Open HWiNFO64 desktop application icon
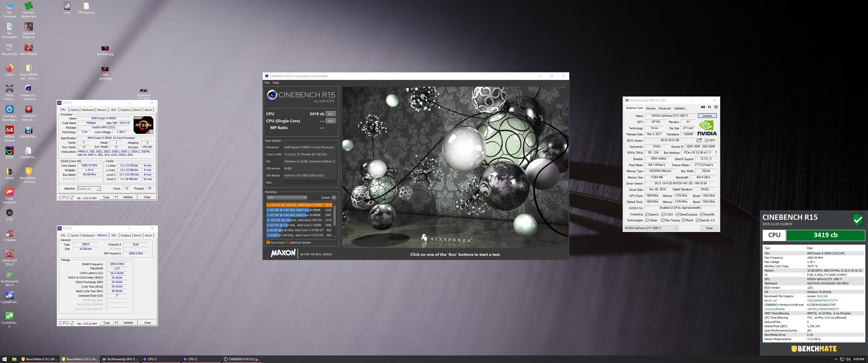The width and height of the screenshot is (868, 363). click(x=29, y=132)
